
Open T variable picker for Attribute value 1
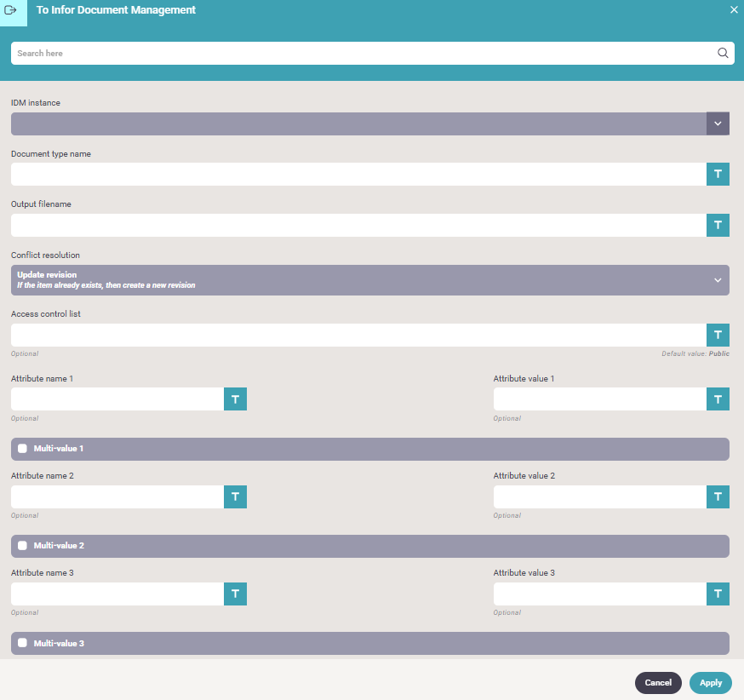point(718,399)
